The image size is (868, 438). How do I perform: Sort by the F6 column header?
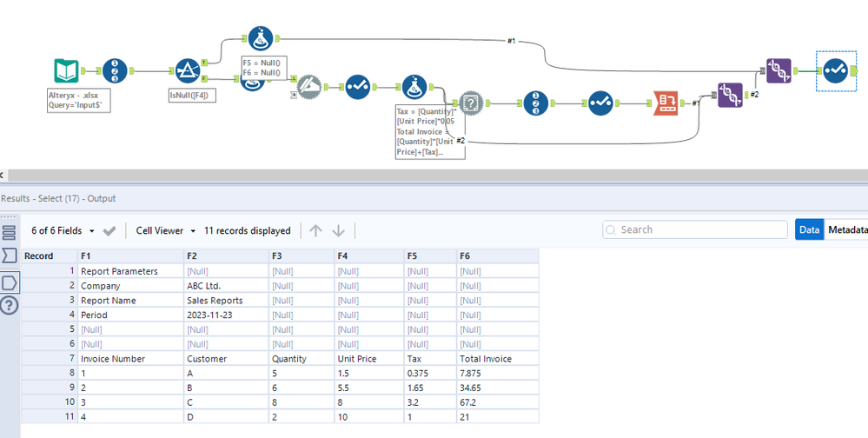498,255
